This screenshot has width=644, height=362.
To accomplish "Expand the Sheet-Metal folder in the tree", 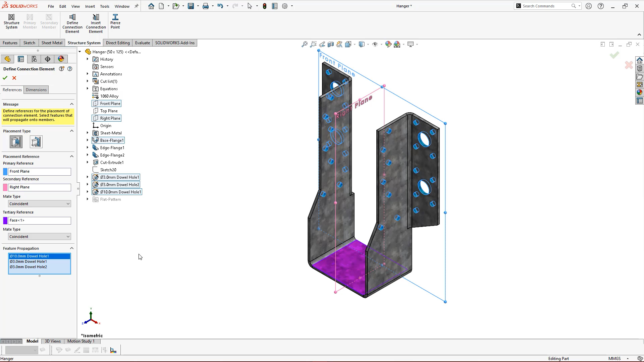I will coord(88,133).
